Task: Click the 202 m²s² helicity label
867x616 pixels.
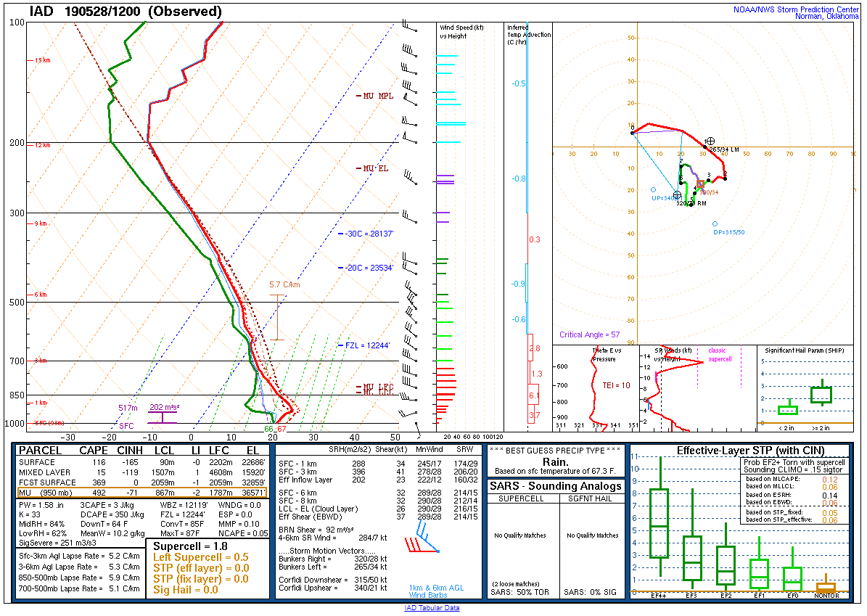Action: pyautogui.click(x=164, y=408)
